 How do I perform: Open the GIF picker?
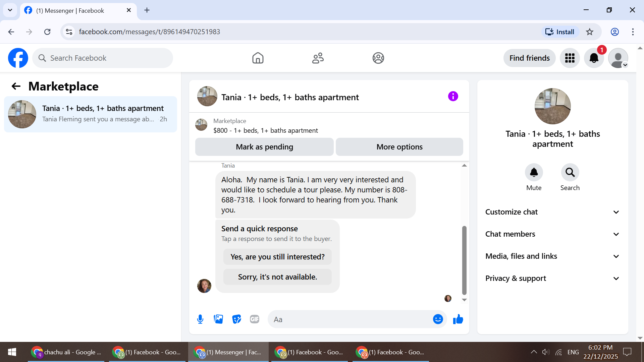pyautogui.click(x=255, y=319)
